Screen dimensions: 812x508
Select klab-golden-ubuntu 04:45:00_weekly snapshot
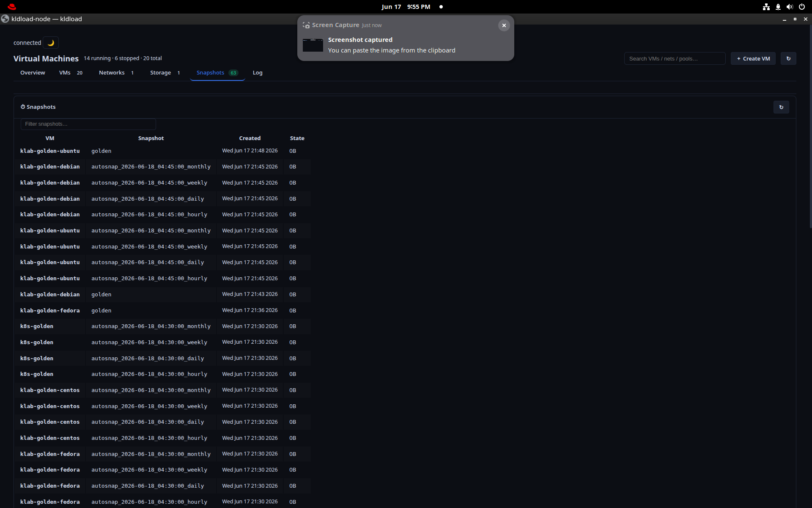coord(162,247)
